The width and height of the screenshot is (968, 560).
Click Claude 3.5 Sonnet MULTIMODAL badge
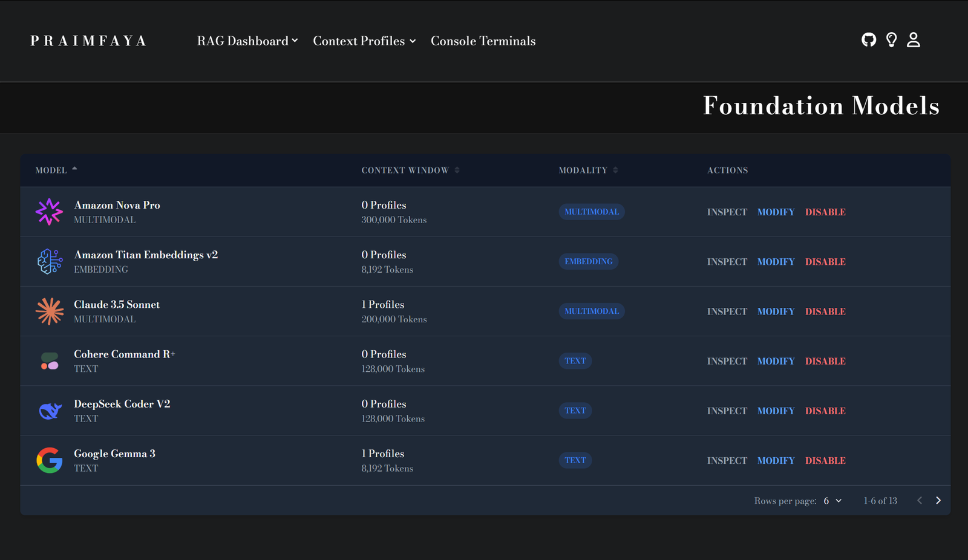(592, 311)
